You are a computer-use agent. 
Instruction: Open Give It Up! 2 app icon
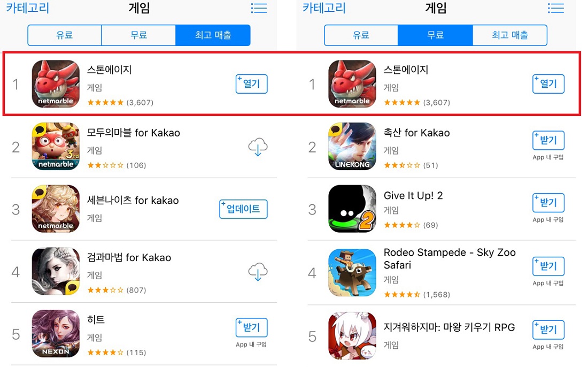pyautogui.click(x=352, y=209)
